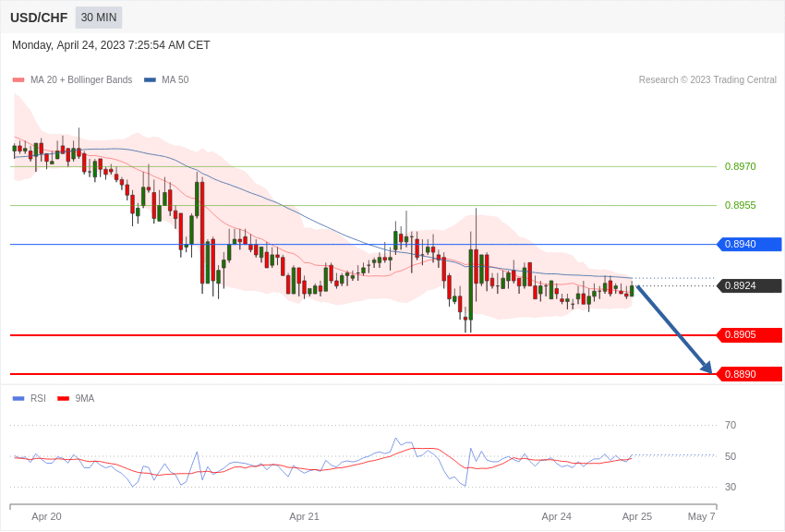Click the Apr 24 date axis label
Image resolution: width=785 pixels, height=532 pixels.
click(556, 516)
